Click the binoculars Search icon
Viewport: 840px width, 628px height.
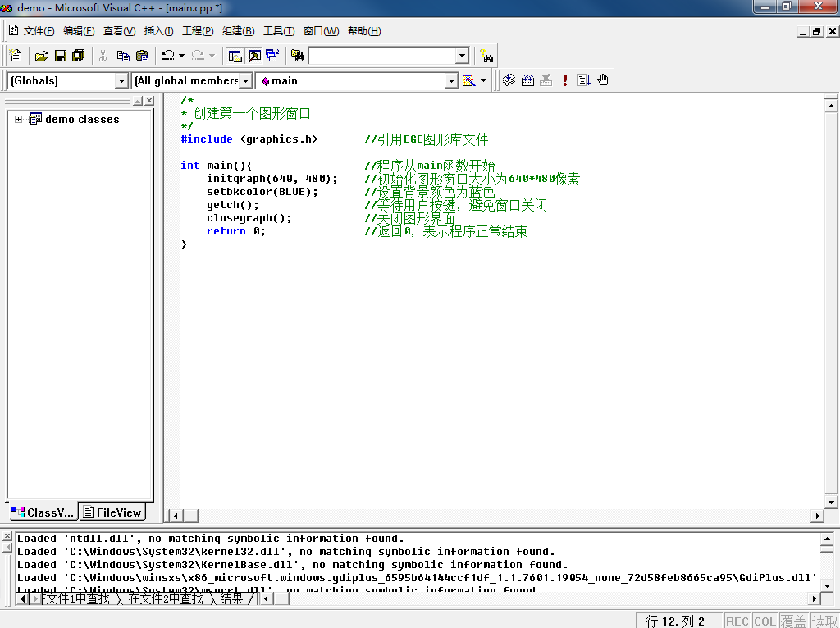coord(487,56)
